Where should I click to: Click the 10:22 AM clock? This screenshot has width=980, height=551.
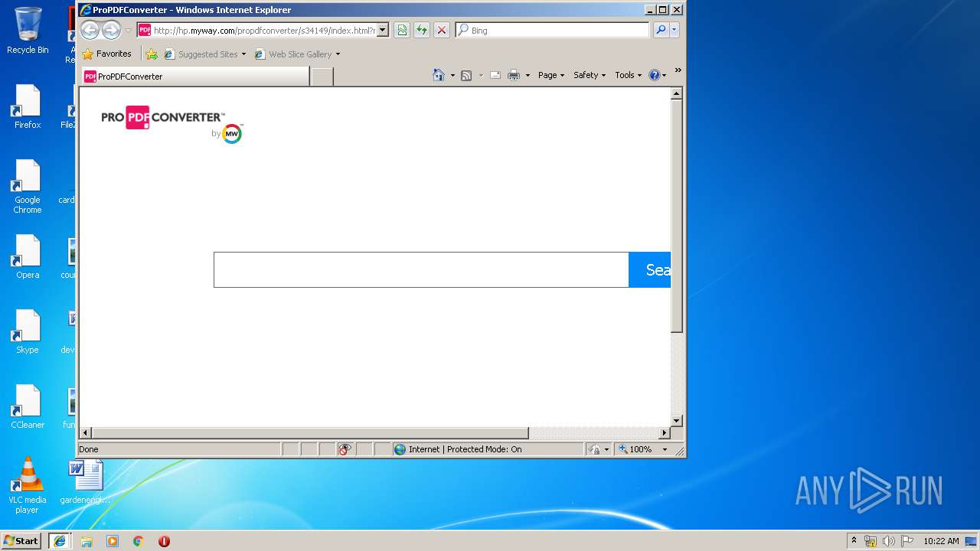941,541
